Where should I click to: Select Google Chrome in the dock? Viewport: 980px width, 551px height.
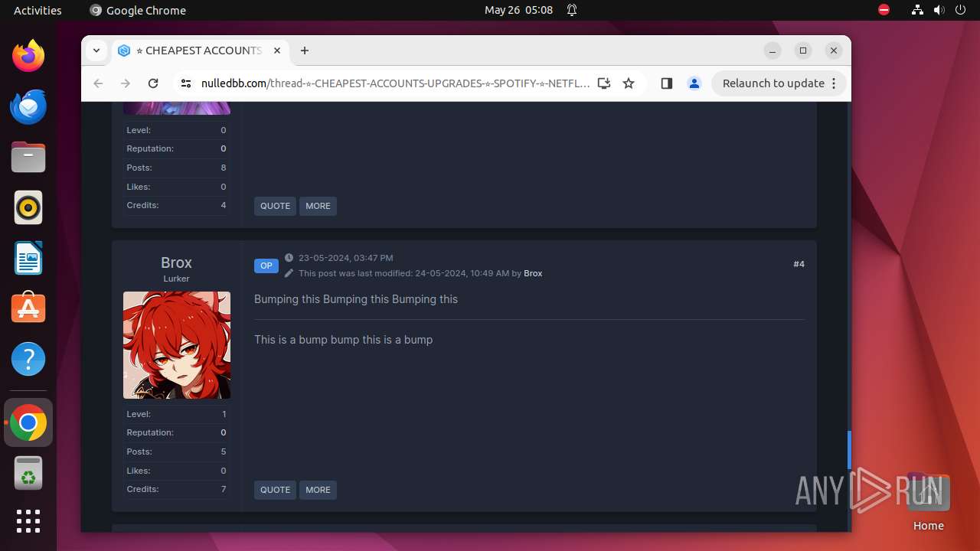coord(28,422)
